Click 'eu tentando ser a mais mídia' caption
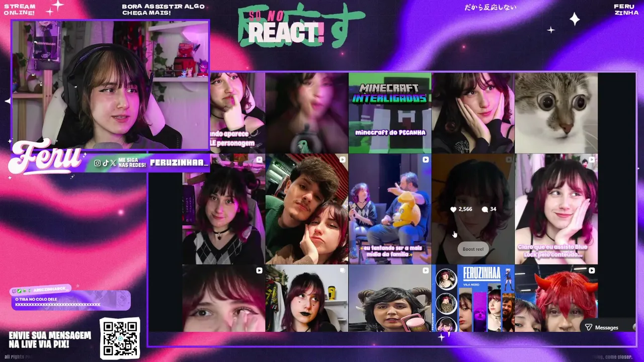The width and height of the screenshot is (644, 362). tap(390, 251)
